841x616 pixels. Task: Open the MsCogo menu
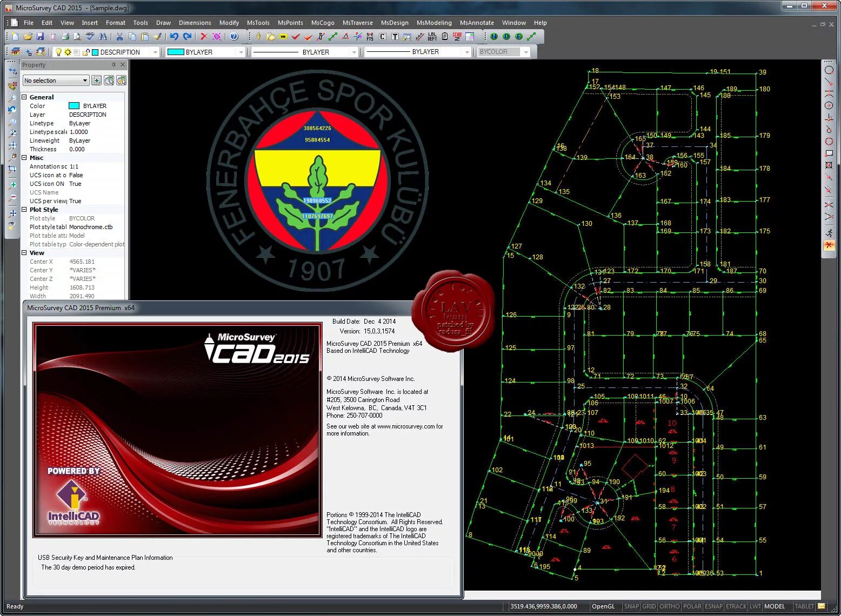click(x=323, y=23)
